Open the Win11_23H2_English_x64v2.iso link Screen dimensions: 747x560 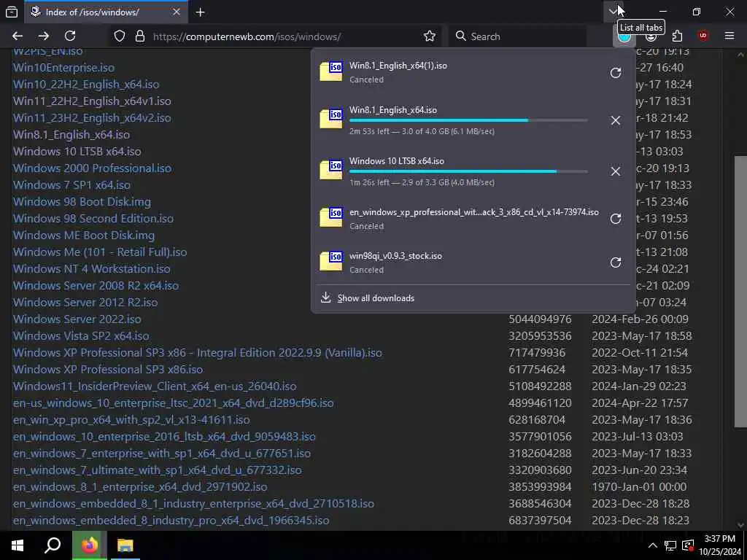(92, 117)
